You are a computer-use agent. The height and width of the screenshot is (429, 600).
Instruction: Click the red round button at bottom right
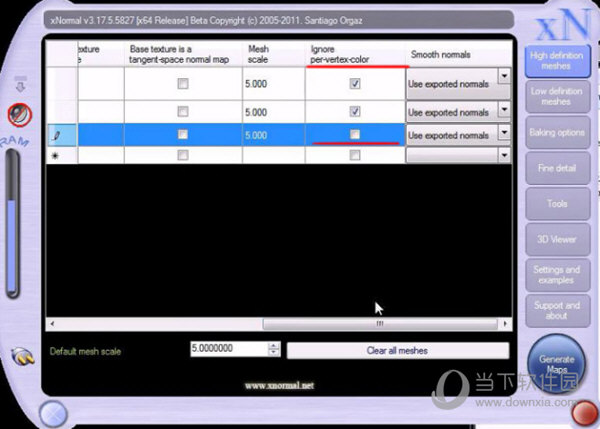585,413
